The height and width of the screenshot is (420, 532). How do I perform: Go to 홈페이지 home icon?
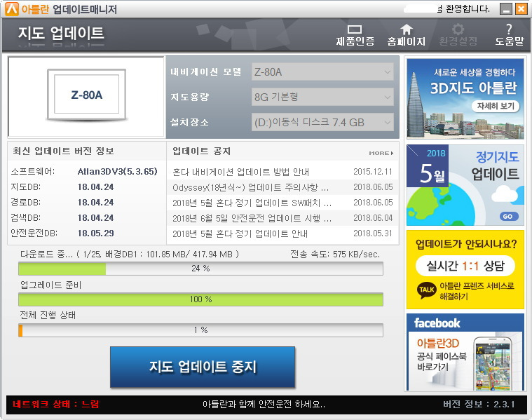click(406, 35)
